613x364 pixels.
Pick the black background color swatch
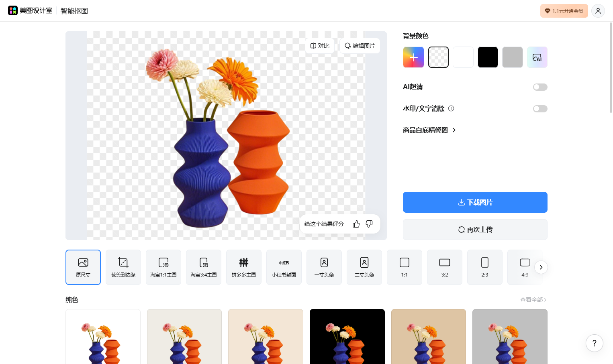coord(488,57)
